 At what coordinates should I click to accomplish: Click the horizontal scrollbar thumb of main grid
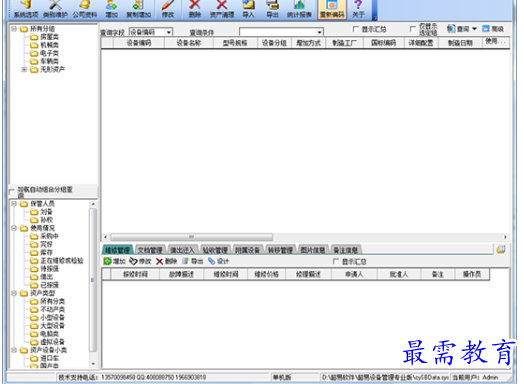point(191,237)
